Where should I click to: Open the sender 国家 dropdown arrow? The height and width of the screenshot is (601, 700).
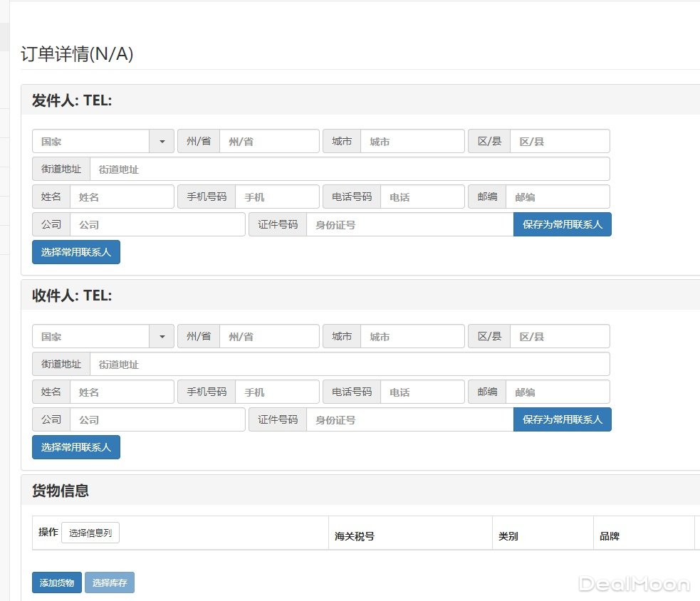[162, 141]
